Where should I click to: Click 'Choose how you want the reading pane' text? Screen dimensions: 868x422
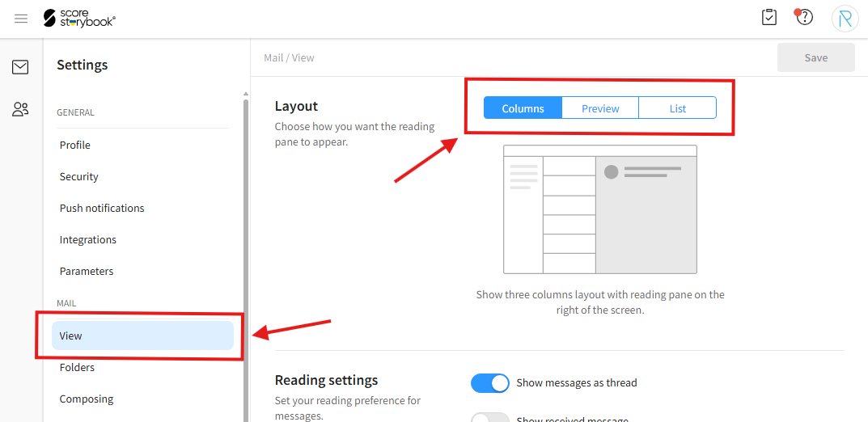[x=355, y=134]
